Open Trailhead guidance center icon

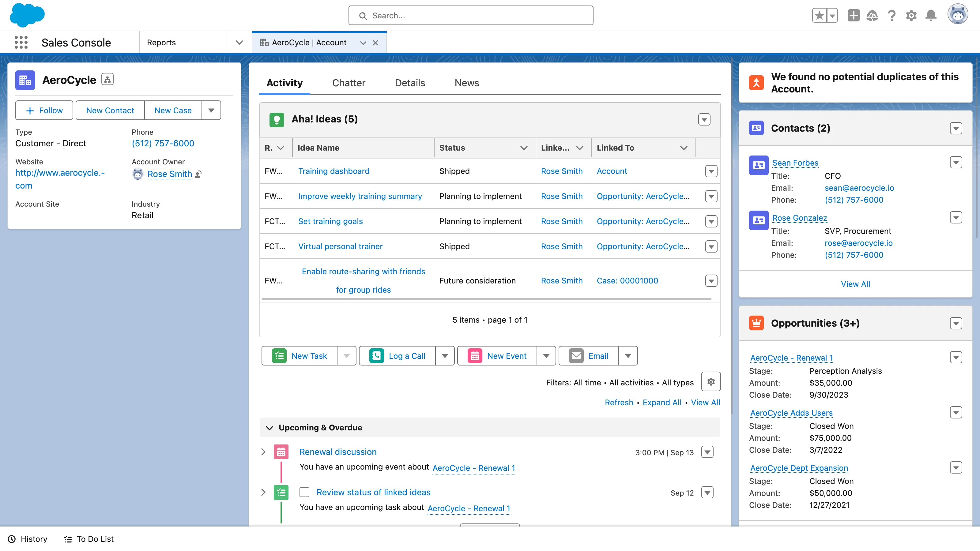tap(872, 16)
